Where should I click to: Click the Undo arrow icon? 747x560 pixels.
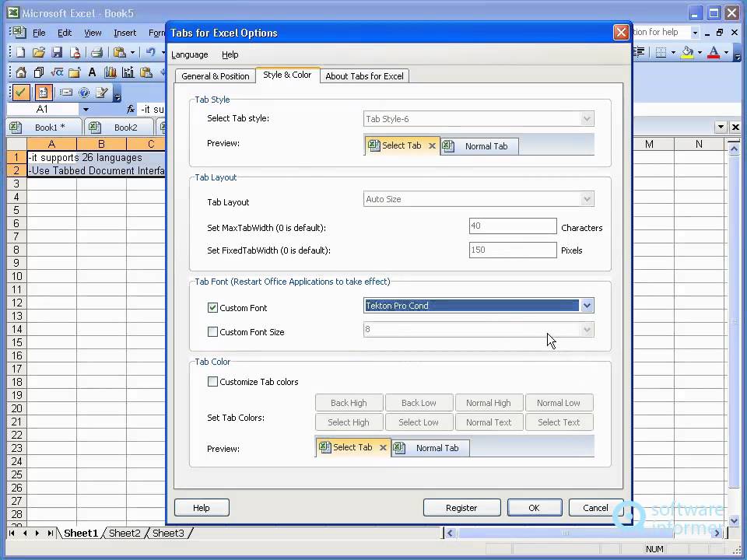pyautogui.click(x=151, y=52)
